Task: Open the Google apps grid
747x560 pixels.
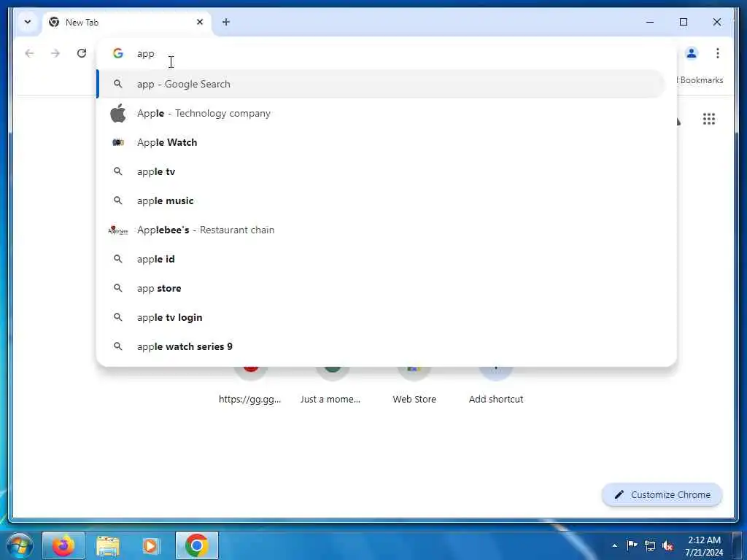Action: 709,119
